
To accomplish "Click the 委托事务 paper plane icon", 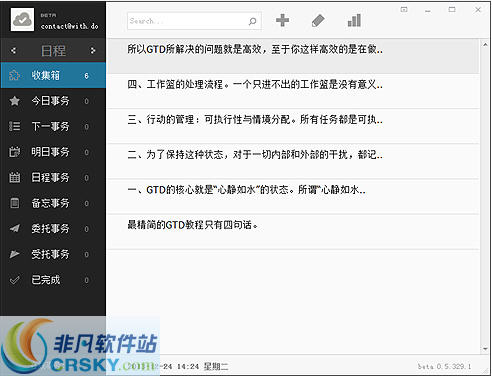I will point(14,229).
